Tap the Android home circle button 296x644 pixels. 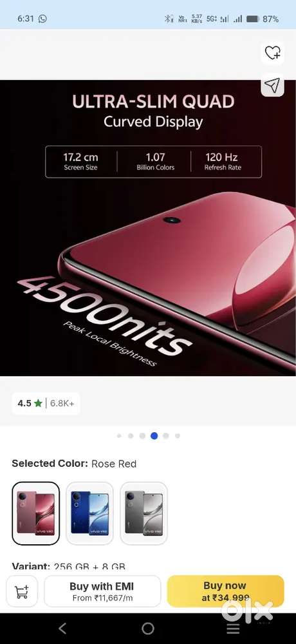148,629
